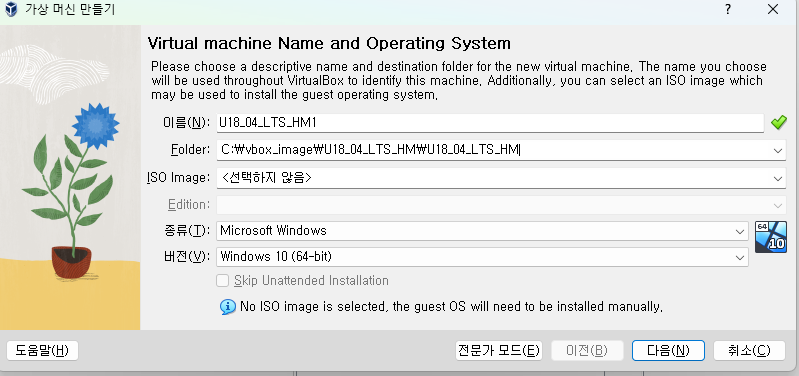Click the 버전(V) field label
799x376 pixels.
click(x=187, y=257)
